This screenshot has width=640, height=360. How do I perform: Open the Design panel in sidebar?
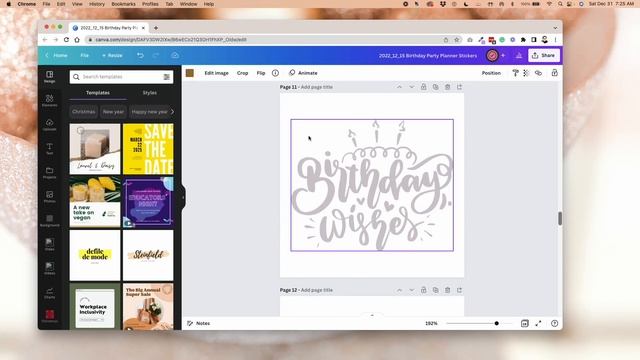click(49, 76)
